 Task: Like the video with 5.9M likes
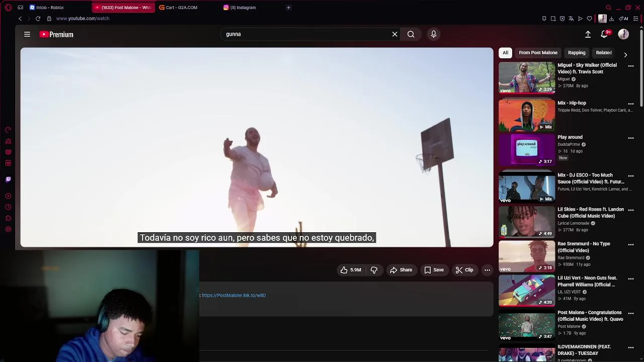[x=351, y=270]
